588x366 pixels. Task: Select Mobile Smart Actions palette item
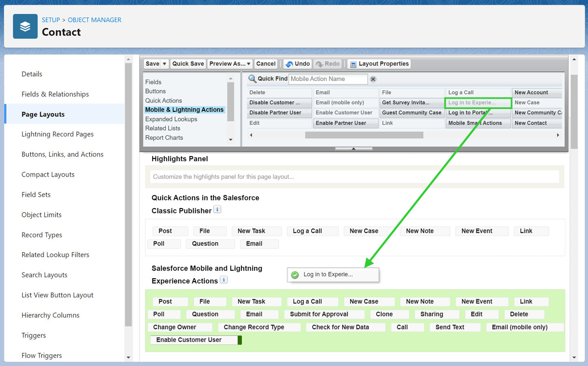point(478,123)
